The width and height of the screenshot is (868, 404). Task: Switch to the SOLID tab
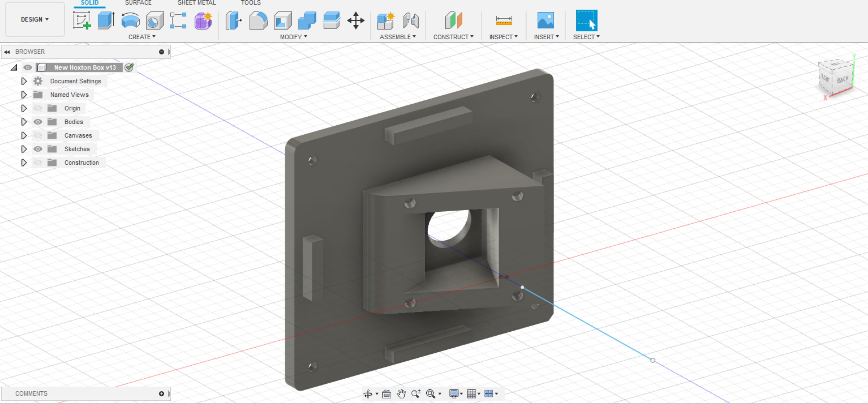click(x=90, y=3)
